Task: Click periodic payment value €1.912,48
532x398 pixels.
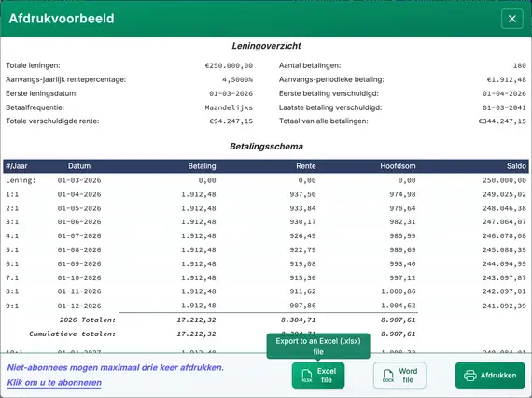Action: (x=507, y=79)
